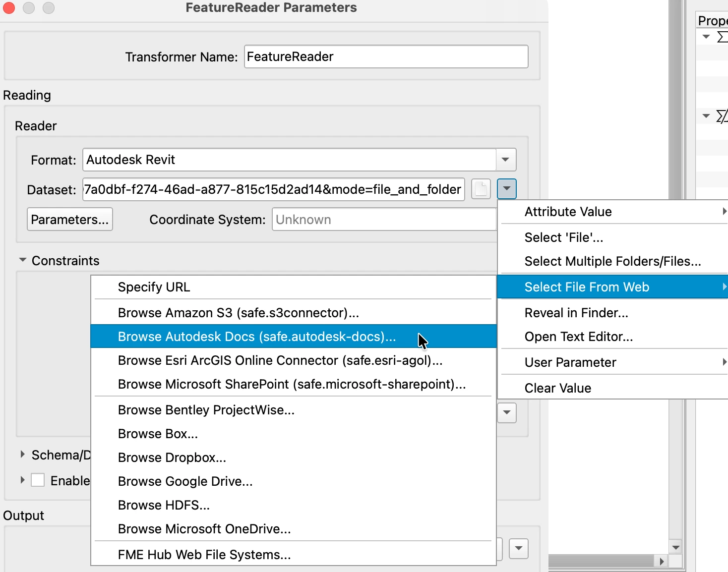
Task: Select FME Hub Web File Systems...
Action: (x=294, y=555)
